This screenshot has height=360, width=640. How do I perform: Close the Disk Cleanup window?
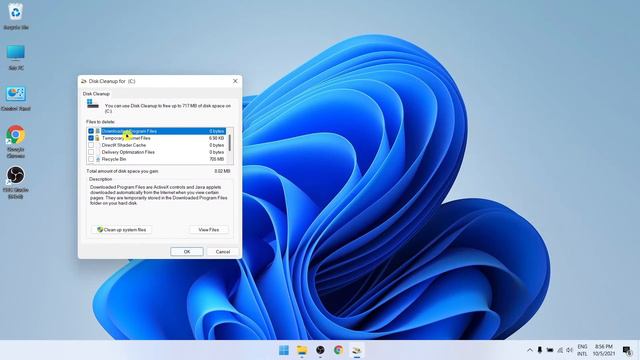tap(235, 81)
